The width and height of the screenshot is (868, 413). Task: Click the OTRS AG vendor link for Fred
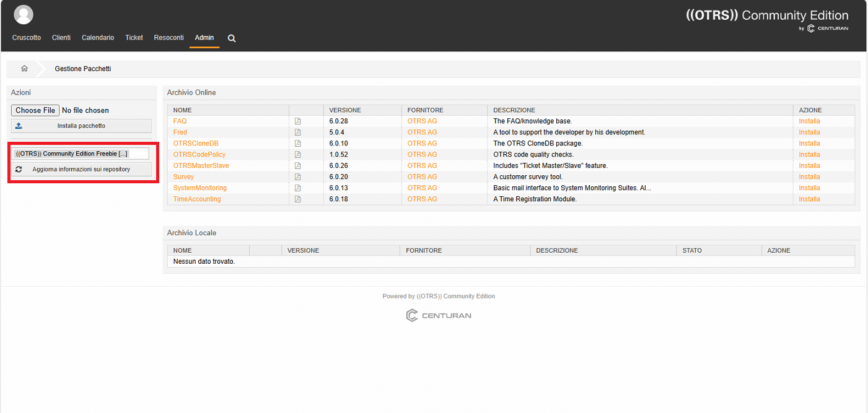click(422, 133)
